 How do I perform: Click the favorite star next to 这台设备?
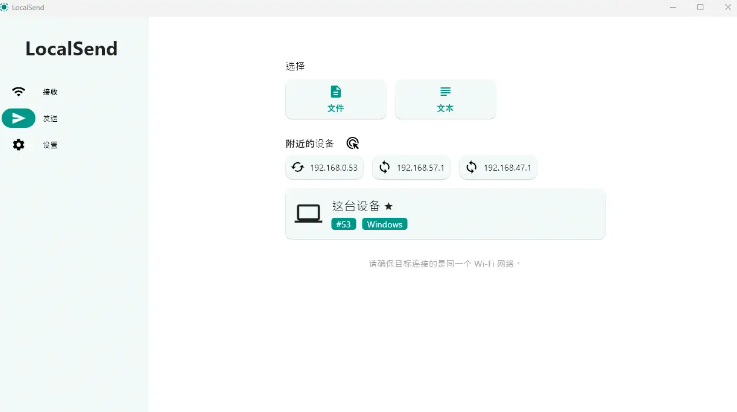[388, 206]
